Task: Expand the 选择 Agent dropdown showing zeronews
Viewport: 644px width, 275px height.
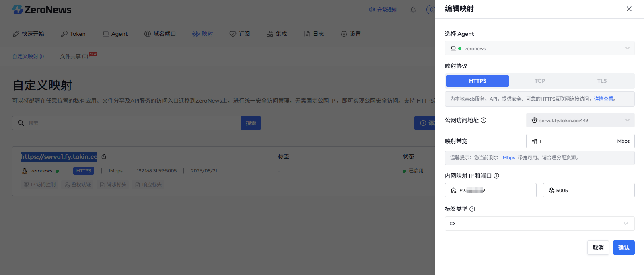Action: (x=540, y=48)
